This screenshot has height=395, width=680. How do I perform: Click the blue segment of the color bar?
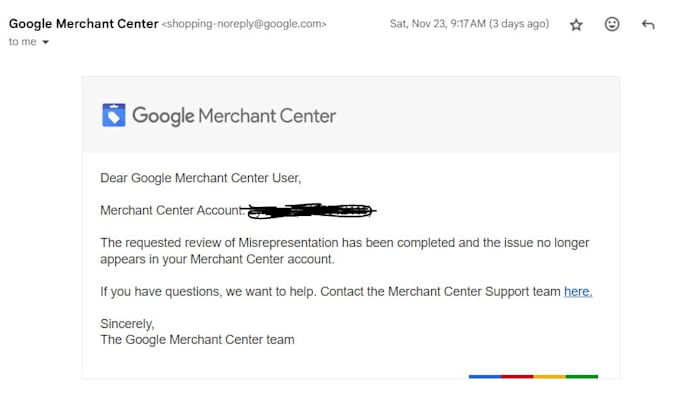point(485,377)
